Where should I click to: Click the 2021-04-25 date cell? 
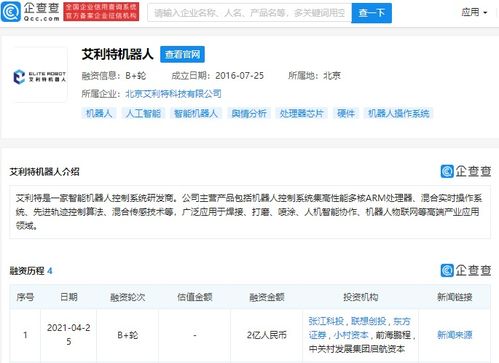[69, 334]
